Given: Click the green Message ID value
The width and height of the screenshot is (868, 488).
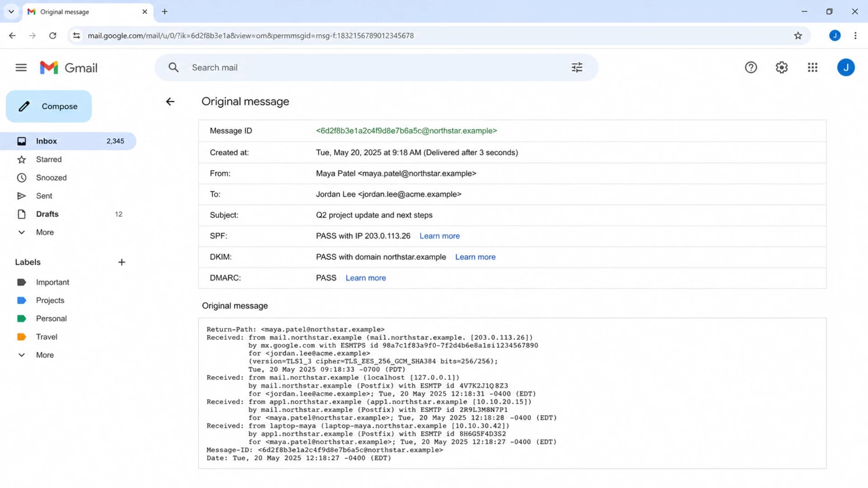Looking at the screenshot, I should (x=406, y=131).
